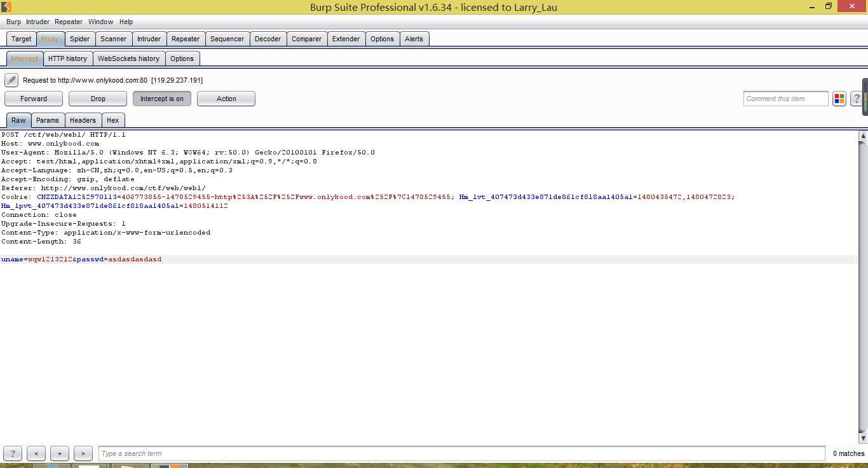Switch to the Extender tab

(x=346, y=39)
